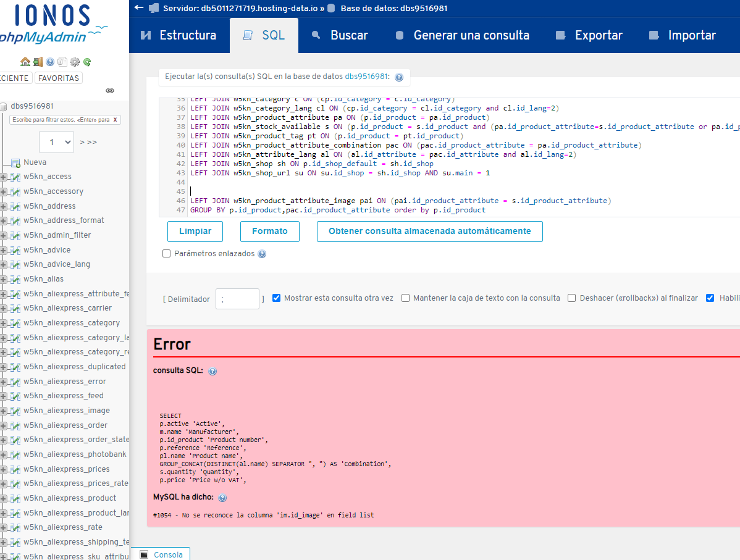This screenshot has height=560, width=740.
Task: Click the Delimitador input field
Action: [x=237, y=299]
